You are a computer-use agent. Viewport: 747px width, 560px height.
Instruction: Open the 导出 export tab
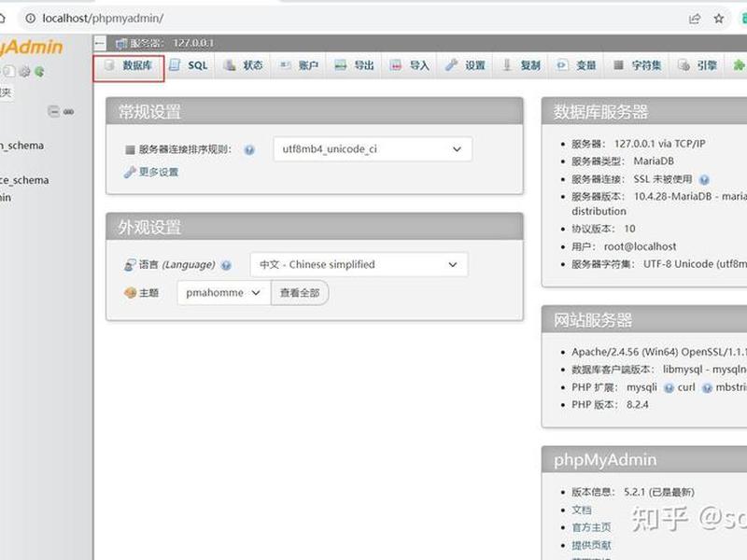pyautogui.click(x=355, y=65)
